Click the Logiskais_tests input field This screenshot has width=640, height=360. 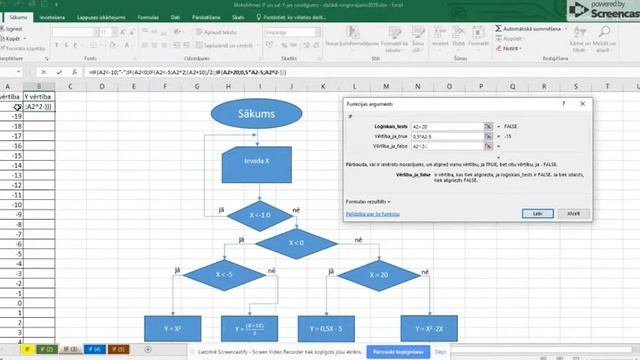coord(447,127)
